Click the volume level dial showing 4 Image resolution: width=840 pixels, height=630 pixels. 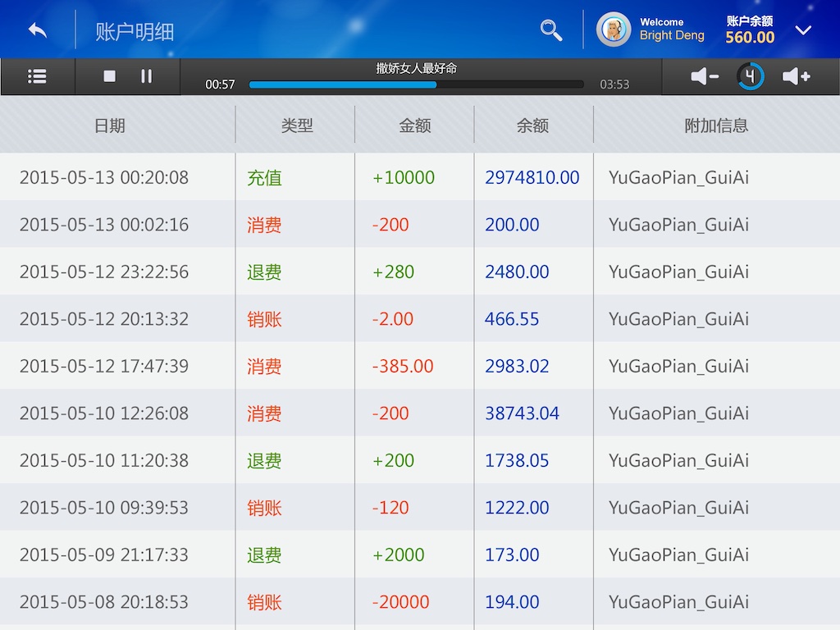coord(750,76)
